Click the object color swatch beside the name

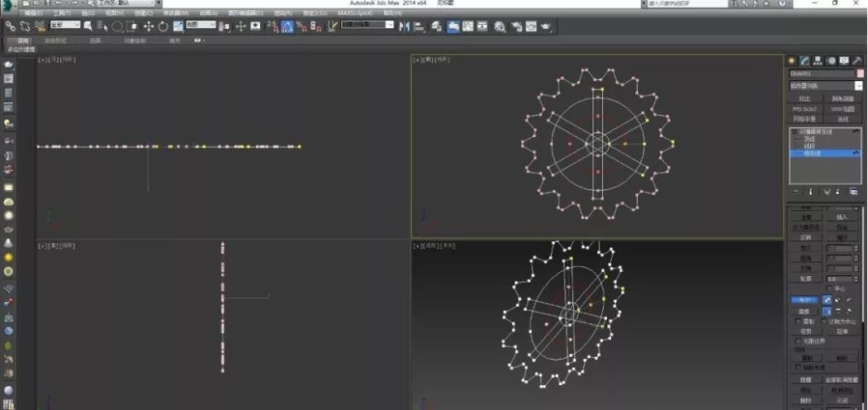(860, 73)
